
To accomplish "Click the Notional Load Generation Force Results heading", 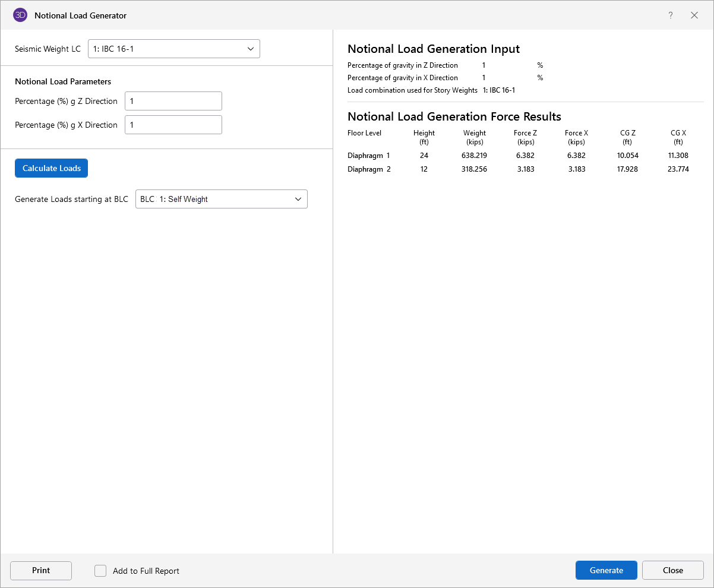I will click(454, 116).
